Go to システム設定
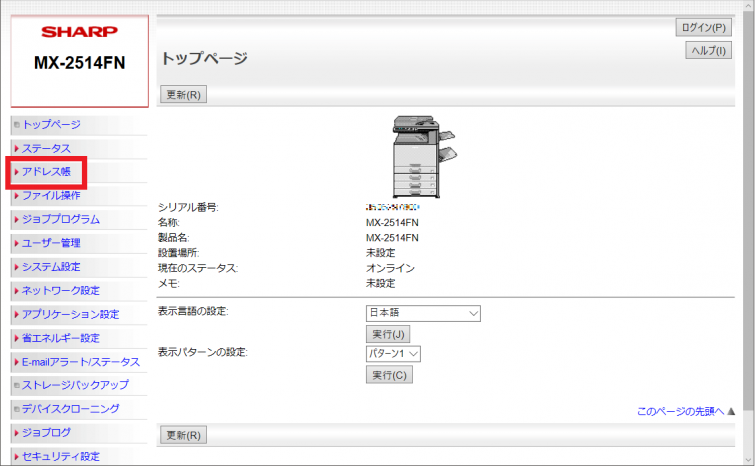 51,267
